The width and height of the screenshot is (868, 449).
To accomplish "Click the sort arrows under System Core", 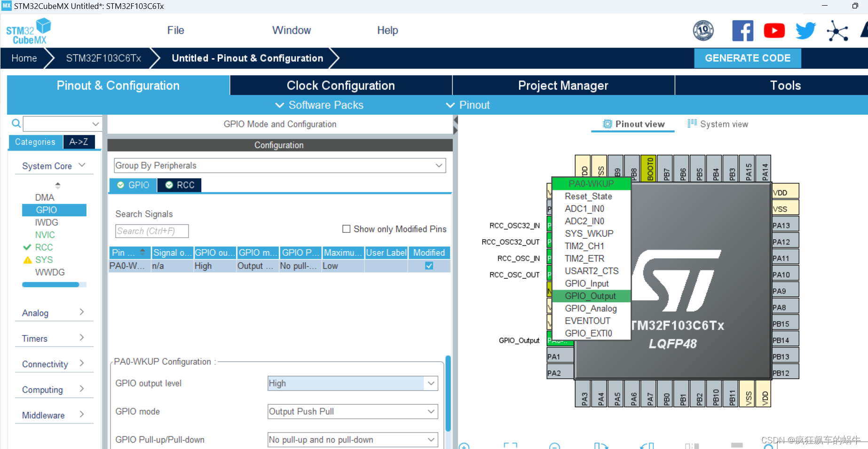I will [x=57, y=185].
